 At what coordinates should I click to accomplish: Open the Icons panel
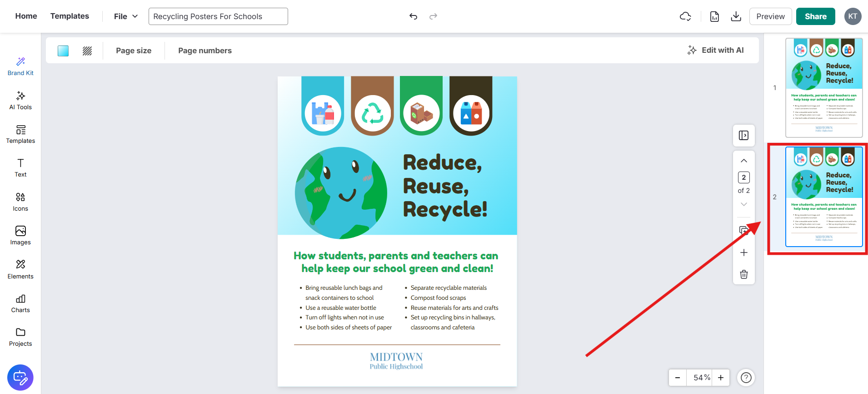coord(20,202)
